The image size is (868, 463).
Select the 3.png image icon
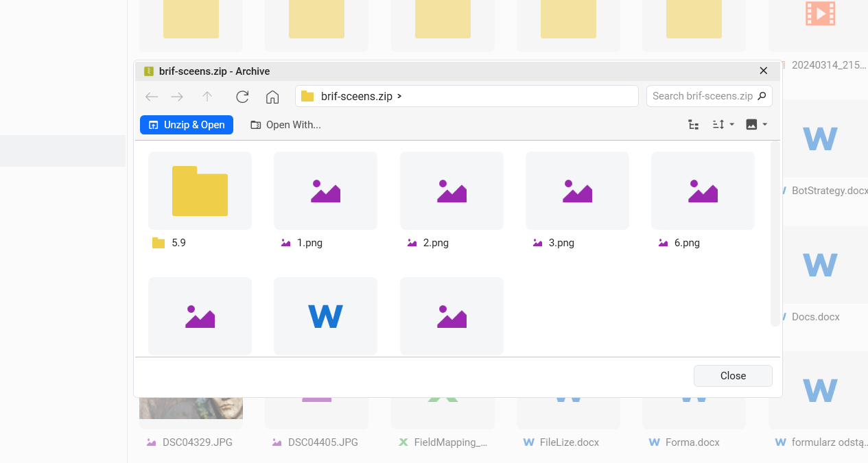[576, 191]
